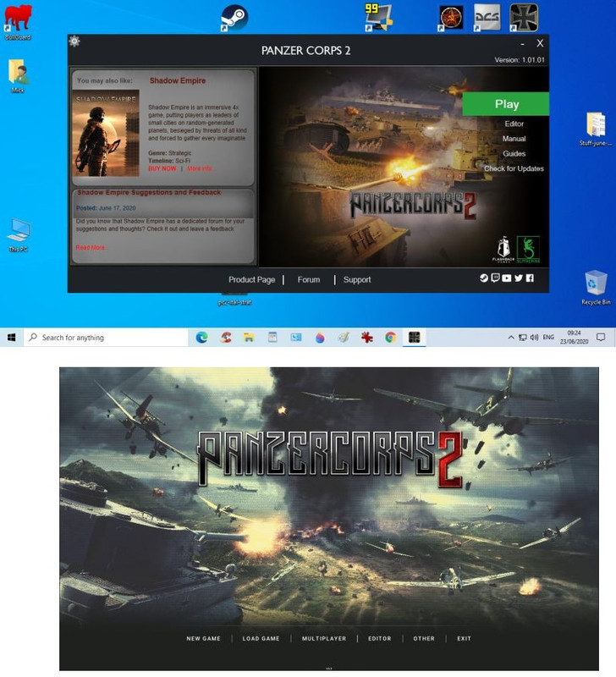Select OTHER in game main menu
The width and height of the screenshot is (616, 677).
[424, 639]
